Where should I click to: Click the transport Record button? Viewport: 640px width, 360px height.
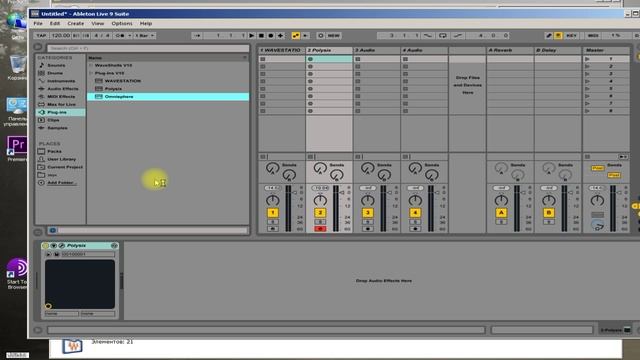[271, 36]
